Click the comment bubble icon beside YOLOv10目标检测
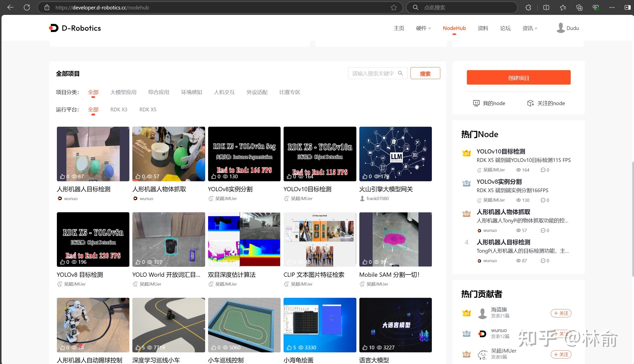The height and width of the screenshot is (364, 634). tap(543, 170)
